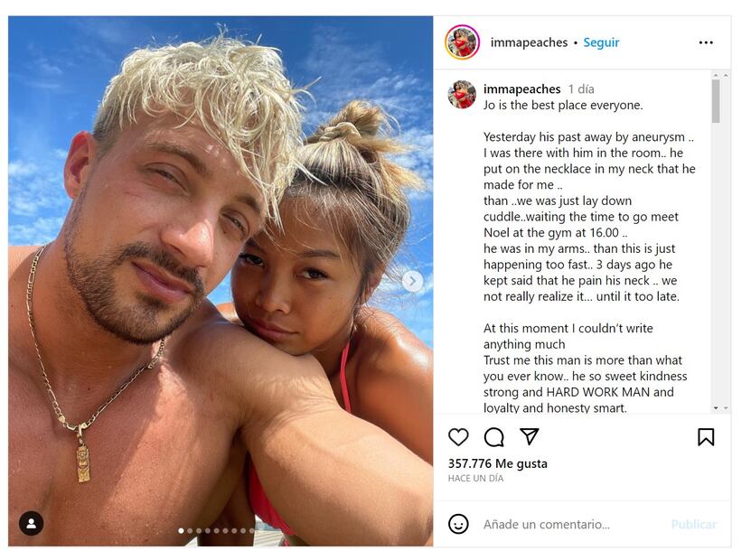Screen dimensions: 751x560
Task: Click the immapeaches profile picture in the header
Action: coord(462,42)
